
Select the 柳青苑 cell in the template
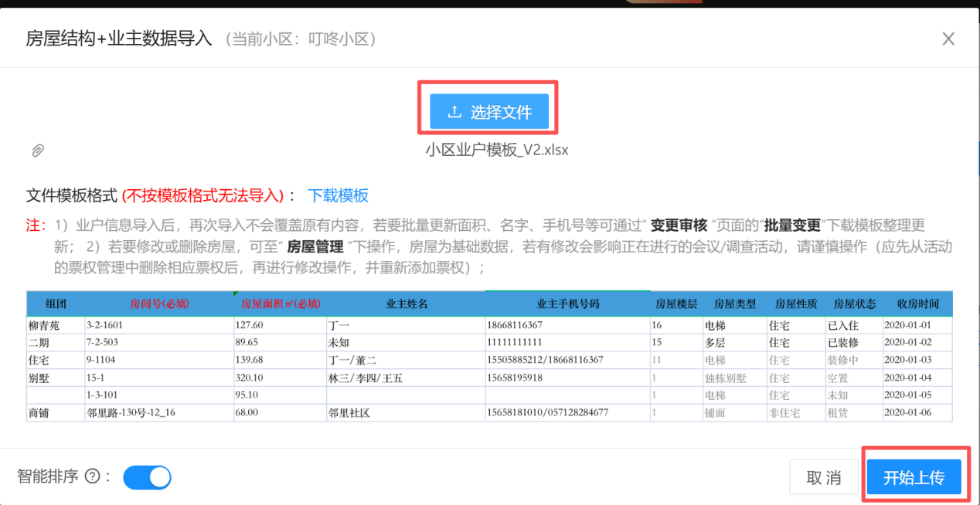43,325
